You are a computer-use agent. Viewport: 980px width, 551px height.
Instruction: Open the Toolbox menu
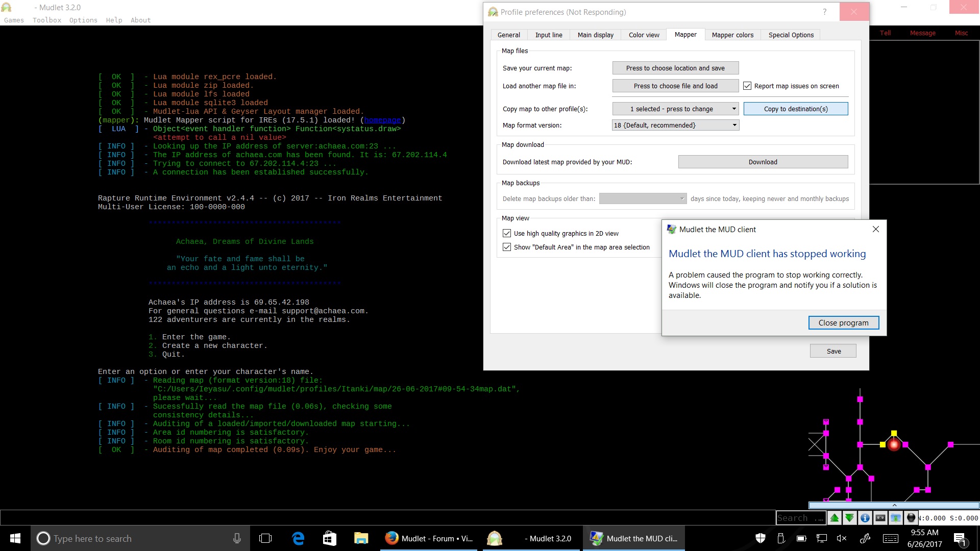[x=47, y=20]
